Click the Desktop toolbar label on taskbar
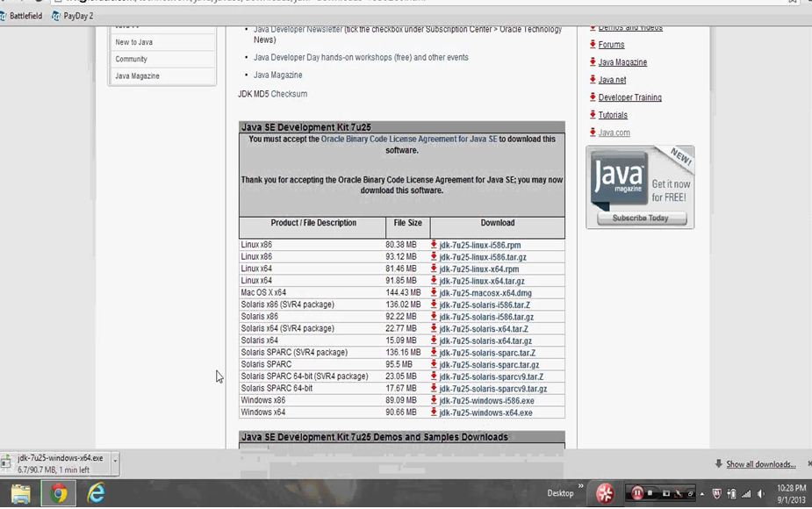 click(560, 493)
